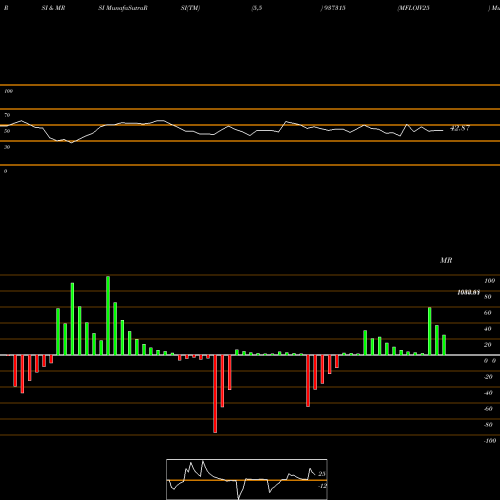
Task: Click the RSI axis label 30
Action: [7, 147]
